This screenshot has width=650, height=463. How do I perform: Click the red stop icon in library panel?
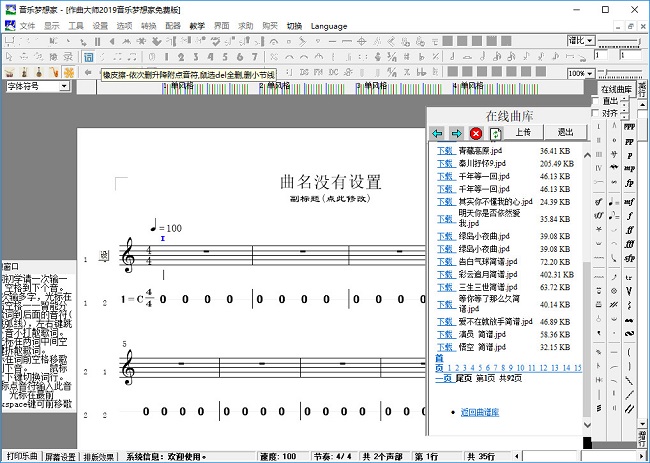[x=476, y=133]
